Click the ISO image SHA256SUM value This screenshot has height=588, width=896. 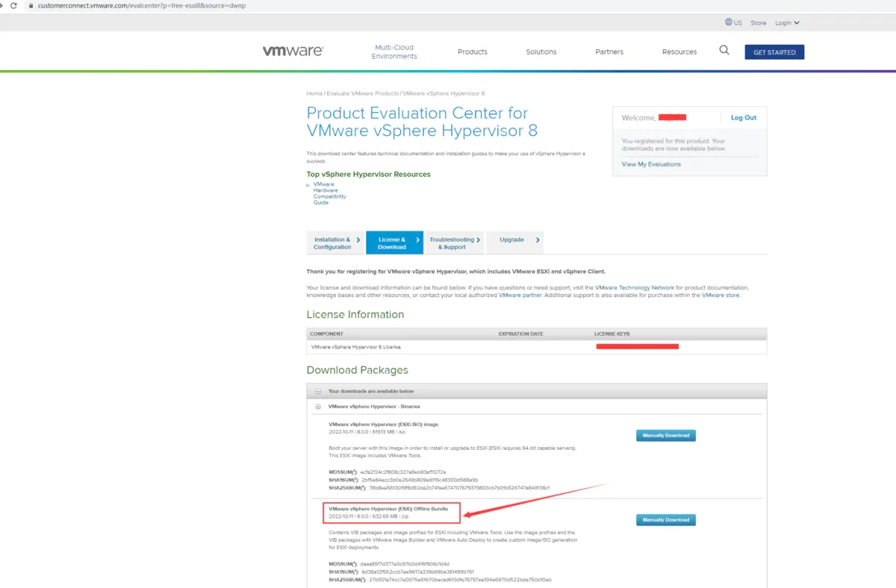[460, 487]
